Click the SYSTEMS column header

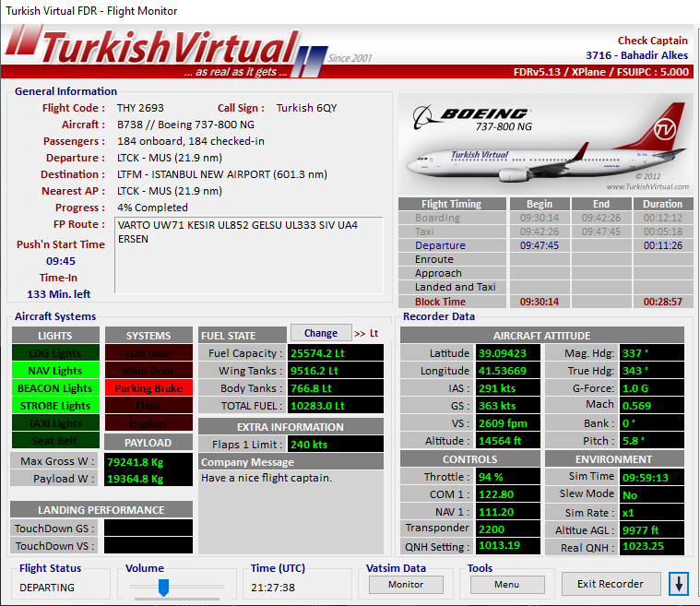click(148, 336)
